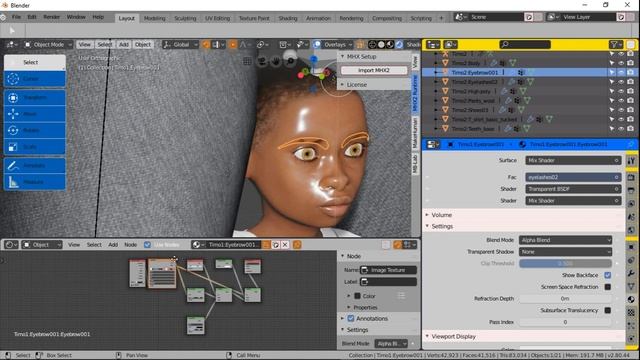Click the viewport Object menu button
Viewport: 640px width, 360px height.
[143, 44]
